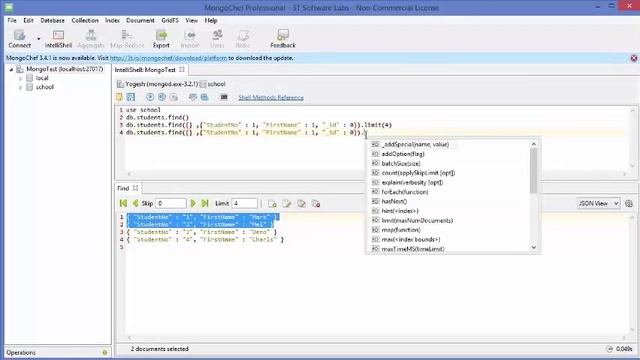Open the Collection menu

pos(85,20)
